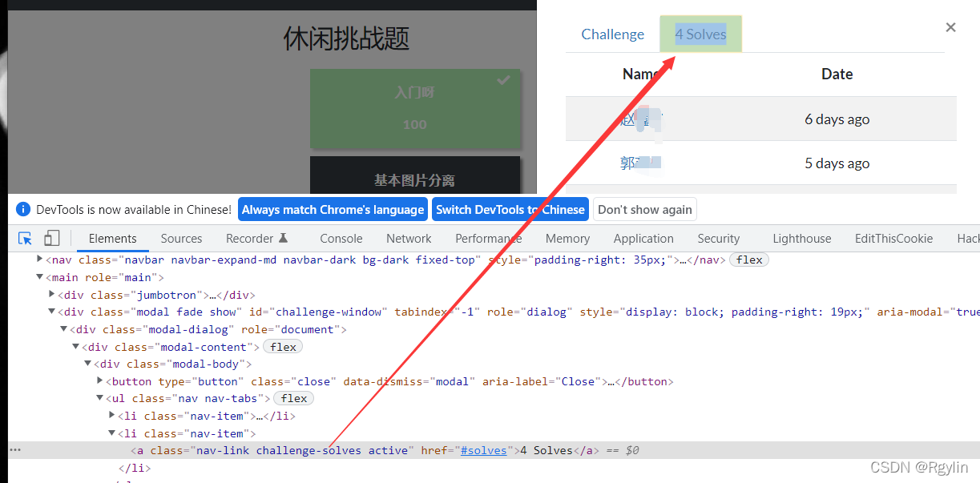Image resolution: width=980 pixels, height=483 pixels.
Task: Click the flex badge on modal-content
Action: (283, 347)
